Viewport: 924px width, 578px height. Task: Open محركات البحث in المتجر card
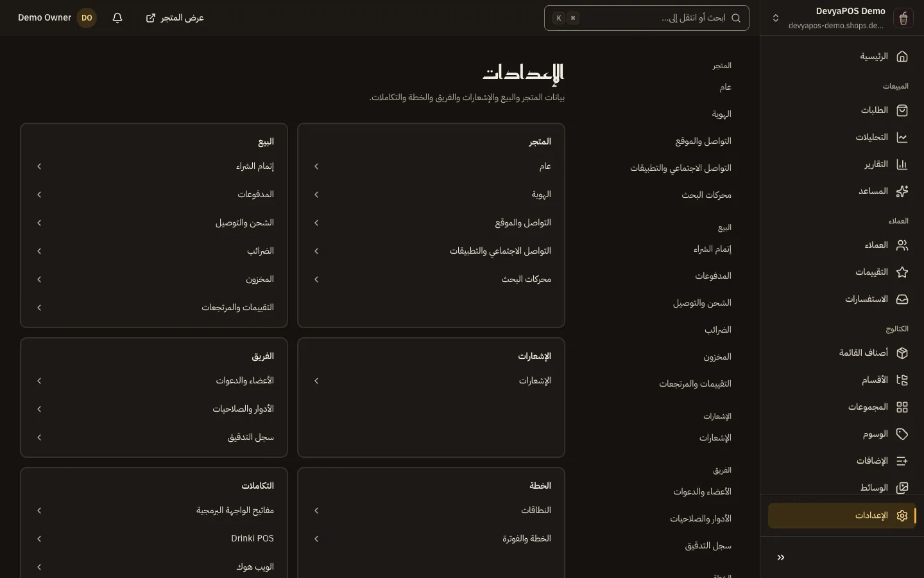coord(431,279)
